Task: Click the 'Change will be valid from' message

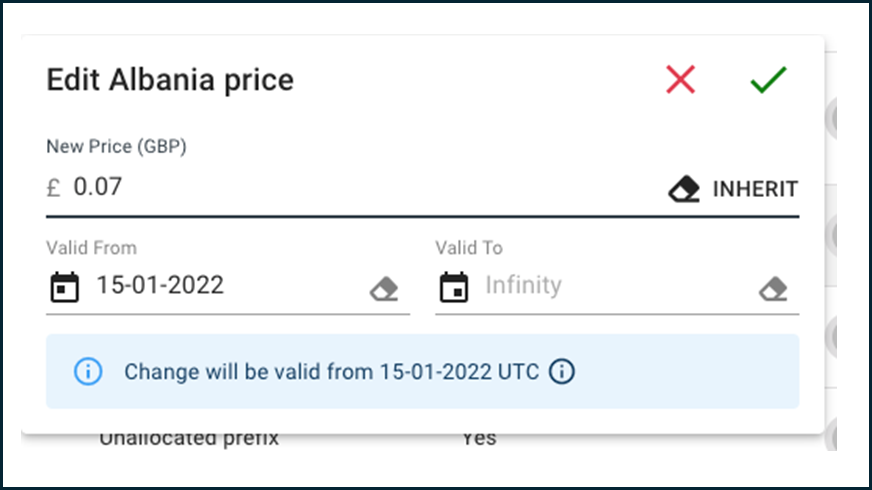Action: pyautogui.click(x=331, y=372)
